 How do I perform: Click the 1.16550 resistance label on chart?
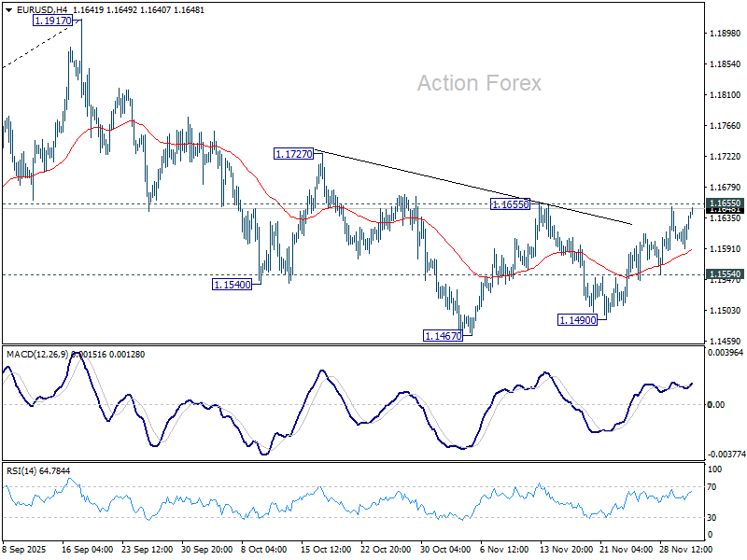[510, 203]
